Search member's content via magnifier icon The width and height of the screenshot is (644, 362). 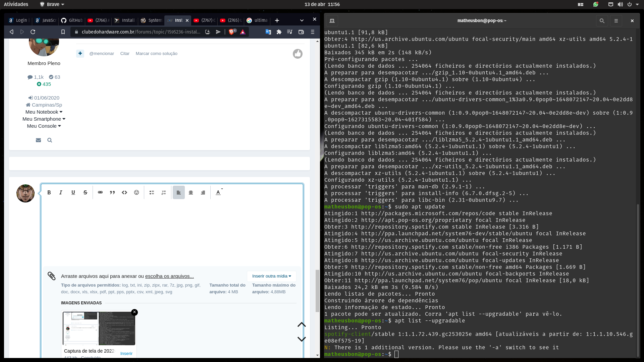[x=50, y=140]
